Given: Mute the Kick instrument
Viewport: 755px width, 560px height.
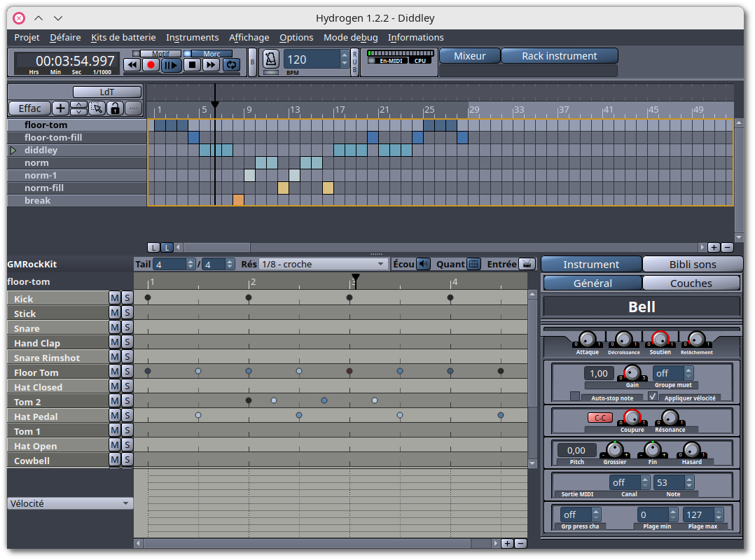Looking at the screenshot, I should [x=115, y=298].
